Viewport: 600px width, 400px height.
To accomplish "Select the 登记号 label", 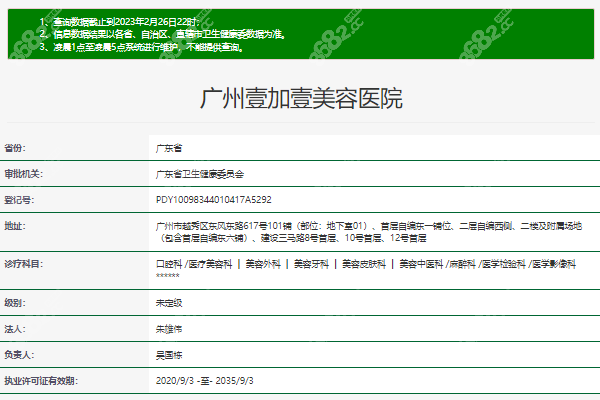I will 19,200.
